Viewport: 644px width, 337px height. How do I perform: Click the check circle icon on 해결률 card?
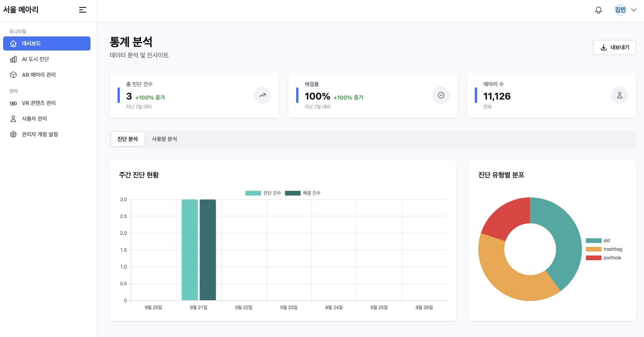click(x=441, y=95)
